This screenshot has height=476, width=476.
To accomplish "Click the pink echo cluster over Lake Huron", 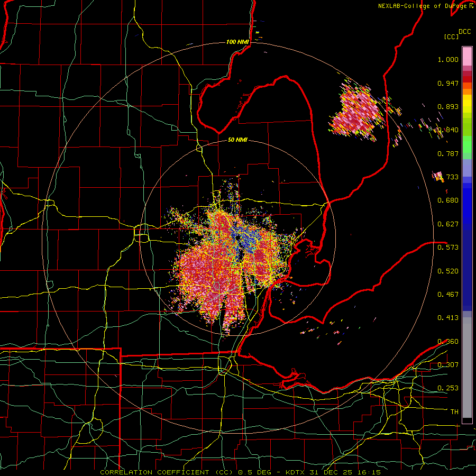I will (x=358, y=111).
